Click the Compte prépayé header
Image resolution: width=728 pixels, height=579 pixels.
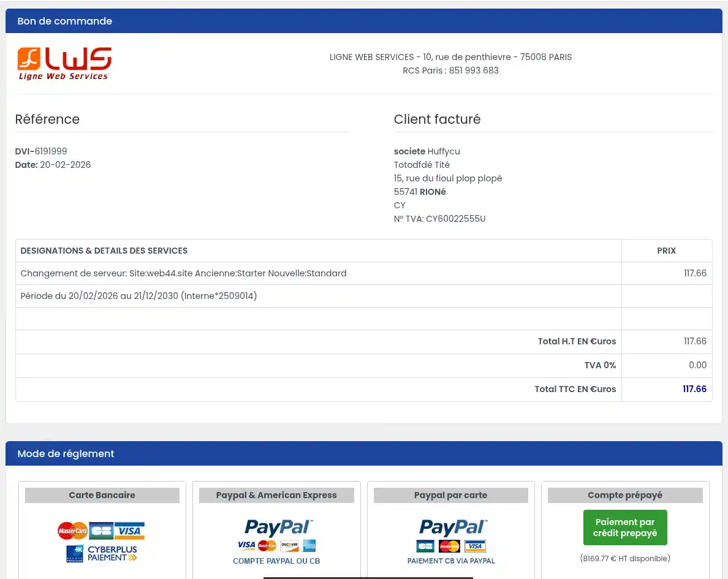click(x=625, y=495)
